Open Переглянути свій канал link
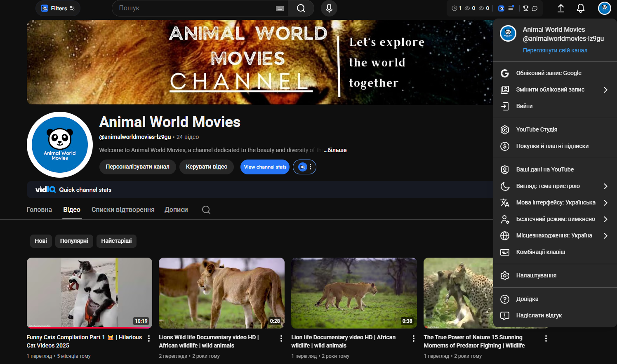Viewport: 617px width, 364px height. (555, 50)
